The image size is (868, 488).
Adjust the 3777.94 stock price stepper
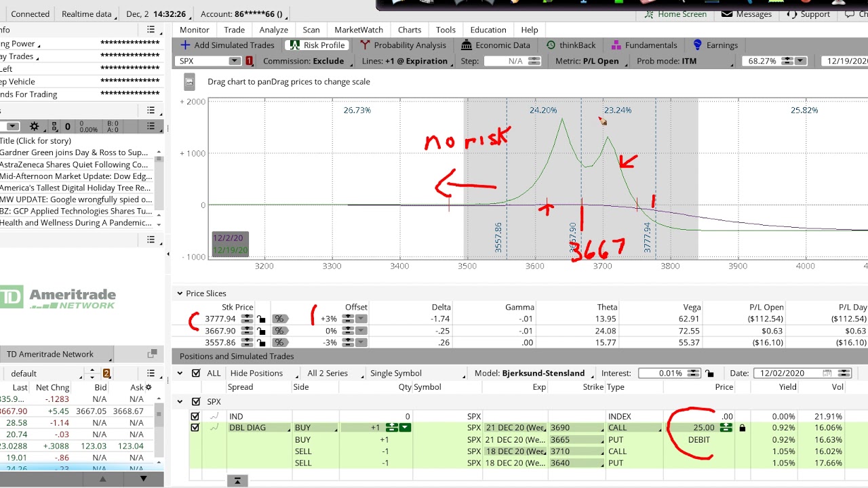pyautogui.click(x=248, y=319)
